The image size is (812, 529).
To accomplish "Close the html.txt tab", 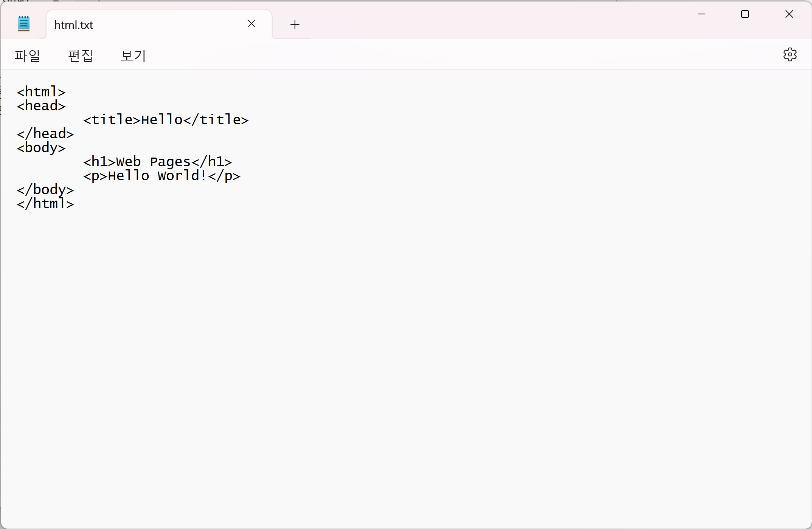I will point(252,24).
